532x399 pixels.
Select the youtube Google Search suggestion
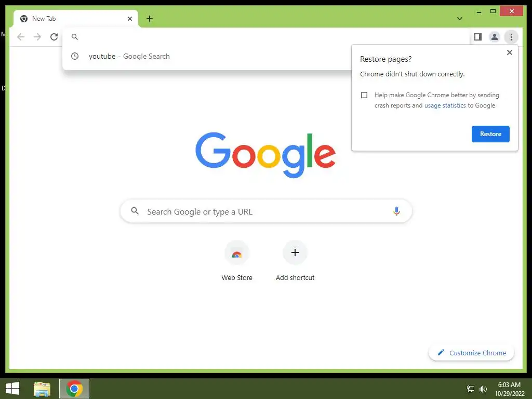pos(207,56)
